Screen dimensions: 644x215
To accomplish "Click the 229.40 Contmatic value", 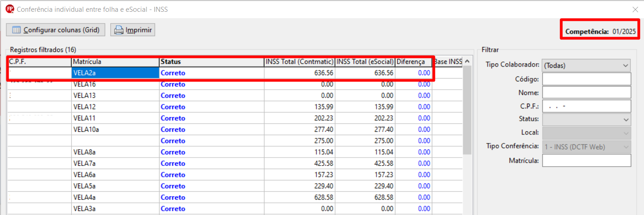I will click(x=324, y=186).
